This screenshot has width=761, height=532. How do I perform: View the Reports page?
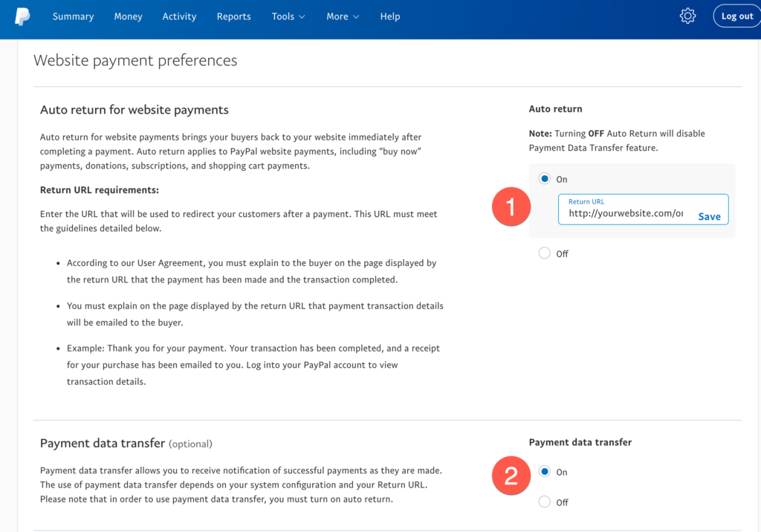pyautogui.click(x=234, y=16)
